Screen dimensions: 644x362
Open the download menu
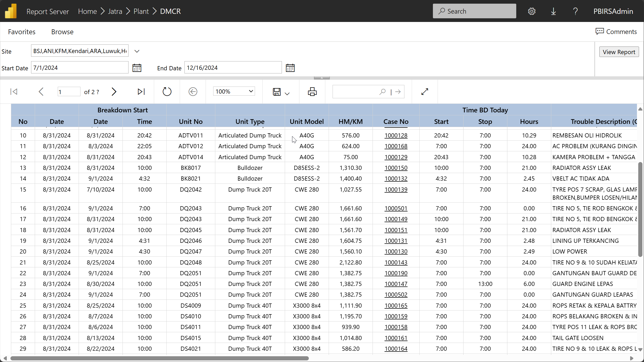click(553, 11)
